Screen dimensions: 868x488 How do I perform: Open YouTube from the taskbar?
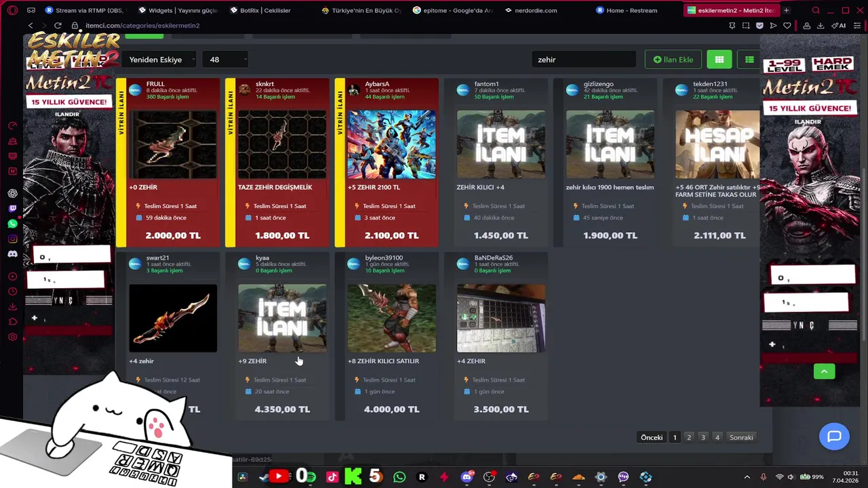278,477
